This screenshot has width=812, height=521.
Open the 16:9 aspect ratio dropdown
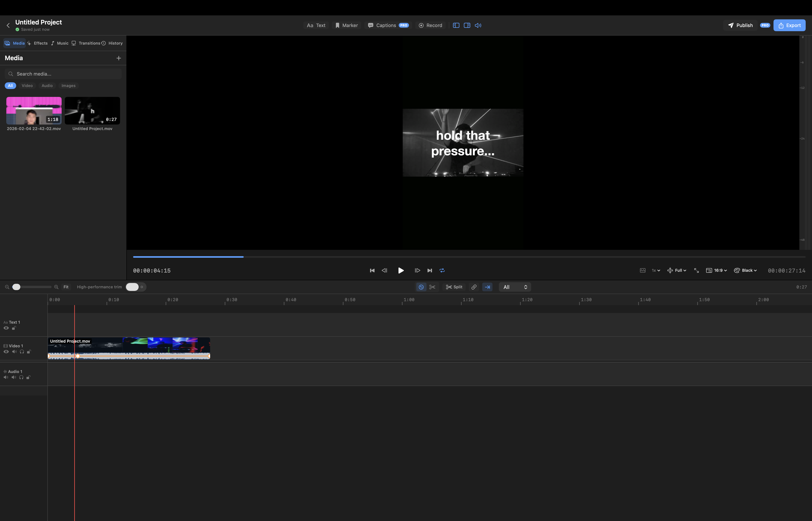717,270
